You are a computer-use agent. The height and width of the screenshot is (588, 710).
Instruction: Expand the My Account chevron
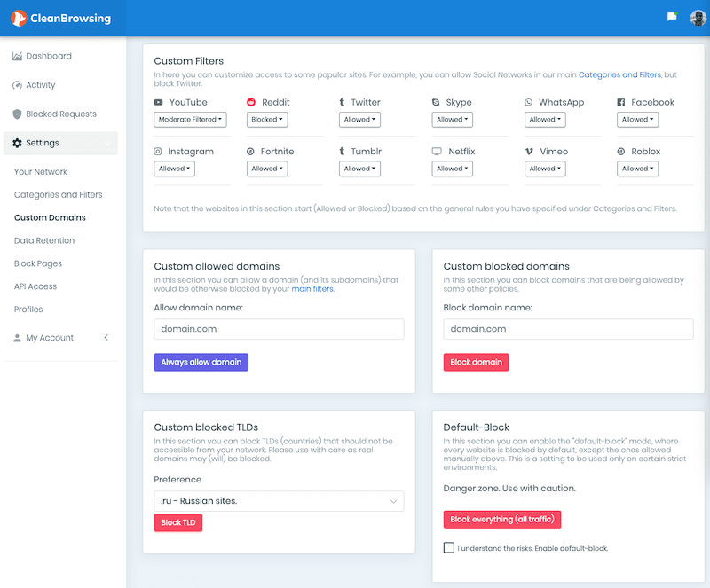106,338
